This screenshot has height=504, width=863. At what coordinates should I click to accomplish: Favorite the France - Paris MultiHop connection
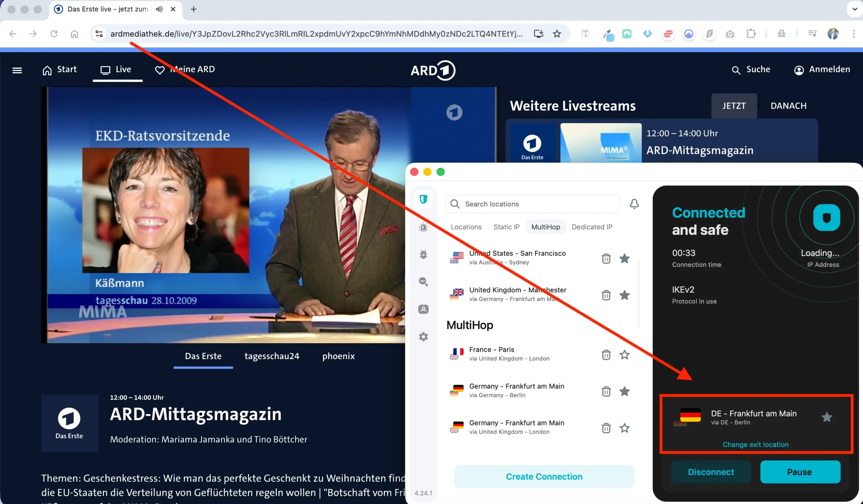click(x=624, y=355)
